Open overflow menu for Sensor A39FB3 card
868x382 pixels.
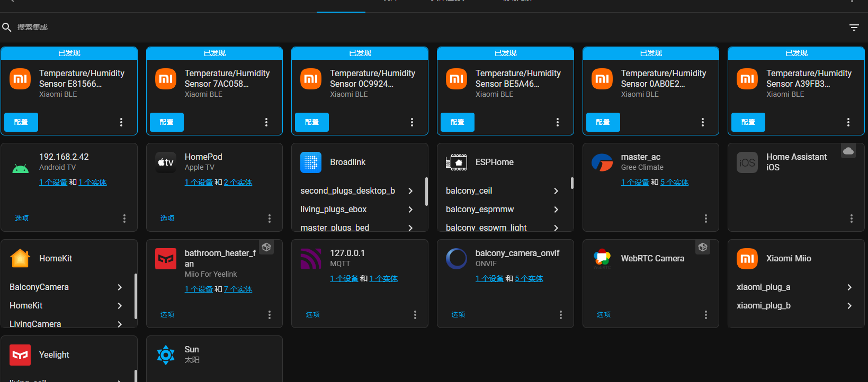pyautogui.click(x=848, y=122)
